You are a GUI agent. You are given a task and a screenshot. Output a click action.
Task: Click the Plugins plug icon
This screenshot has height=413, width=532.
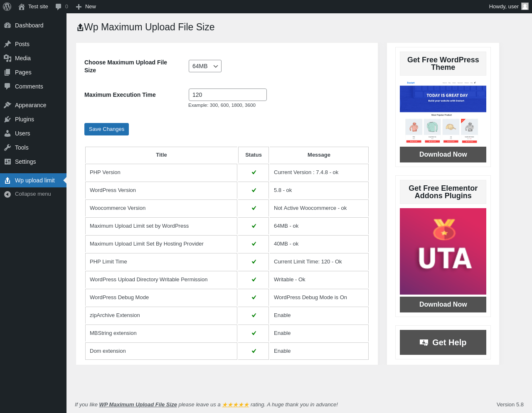[x=7, y=119]
